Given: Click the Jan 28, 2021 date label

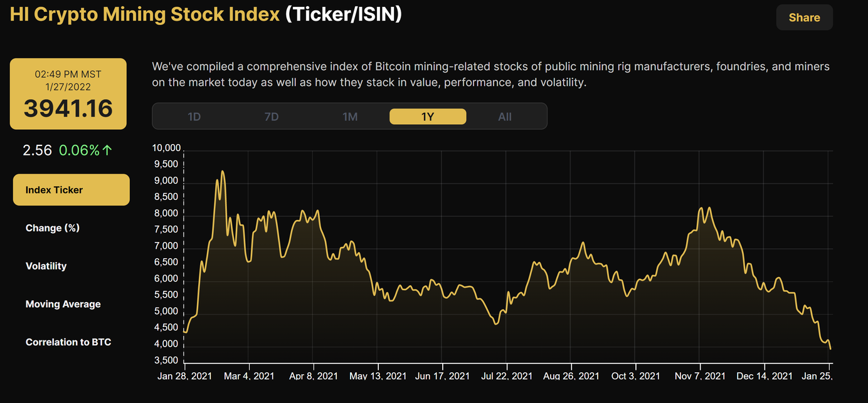Looking at the screenshot, I should tap(185, 376).
